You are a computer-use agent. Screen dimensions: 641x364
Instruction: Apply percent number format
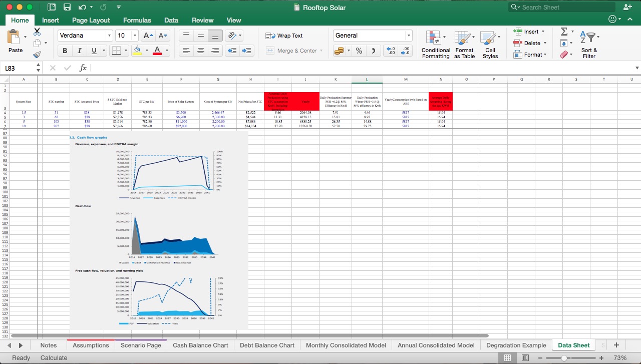(x=359, y=51)
